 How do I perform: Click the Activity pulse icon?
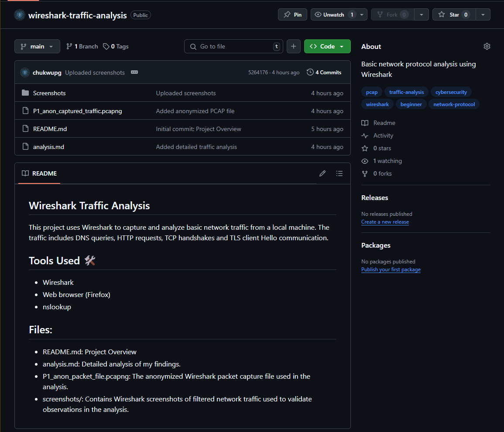coord(364,136)
